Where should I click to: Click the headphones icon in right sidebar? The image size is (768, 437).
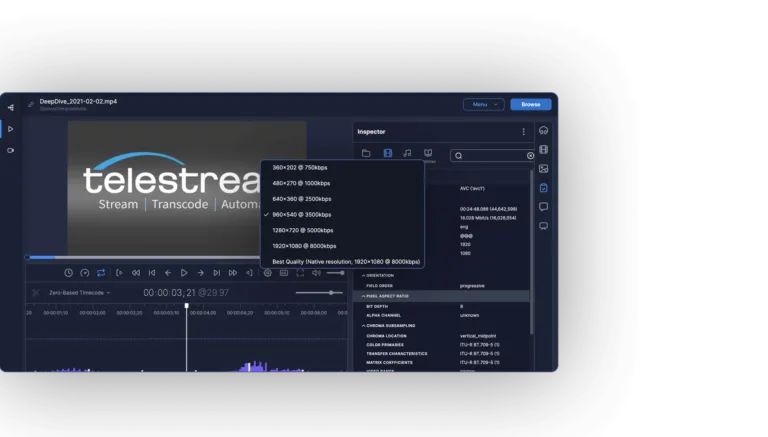tap(543, 131)
